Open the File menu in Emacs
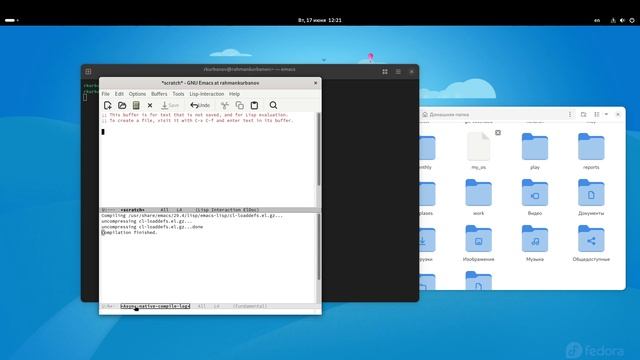 point(105,94)
